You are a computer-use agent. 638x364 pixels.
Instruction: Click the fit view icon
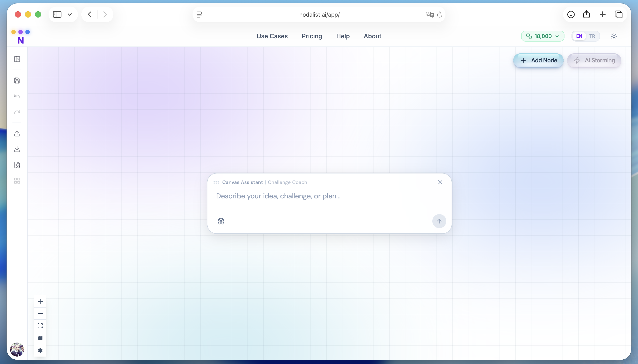[x=40, y=326]
